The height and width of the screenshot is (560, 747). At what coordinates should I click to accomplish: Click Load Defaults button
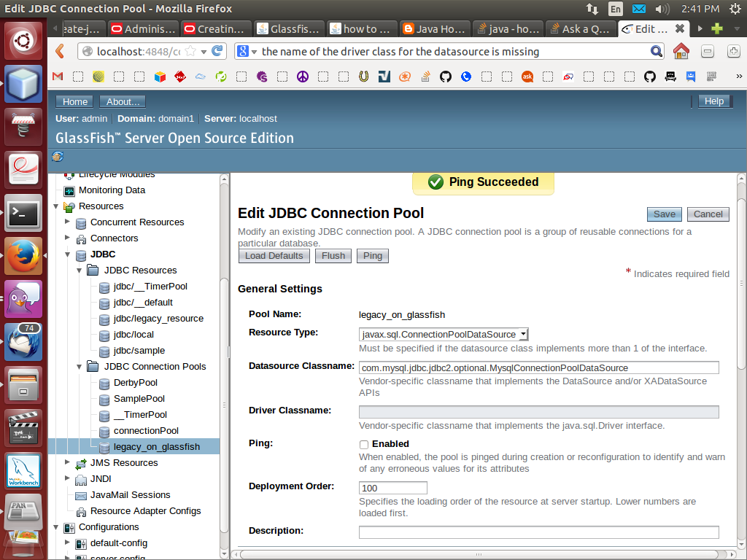(274, 256)
